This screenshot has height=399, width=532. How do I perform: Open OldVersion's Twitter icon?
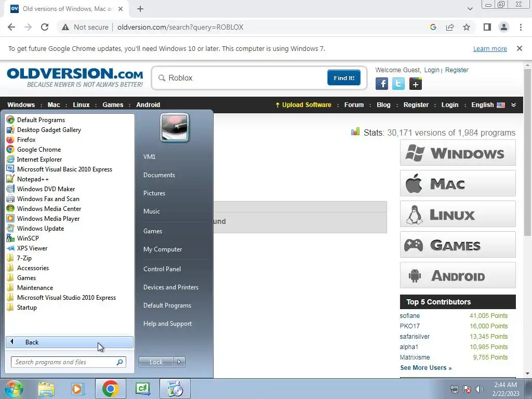coord(398,84)
